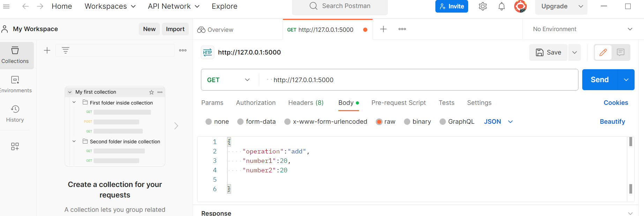
Task: Select the form-data body type
Action: tap(256, 122)
